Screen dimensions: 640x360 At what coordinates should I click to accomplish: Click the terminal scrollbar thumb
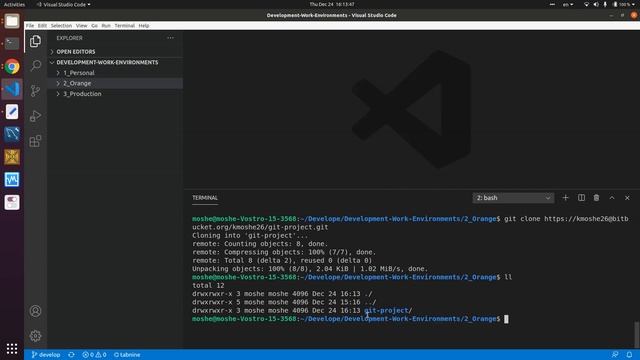pyautogui.click(x=636, y=334)
